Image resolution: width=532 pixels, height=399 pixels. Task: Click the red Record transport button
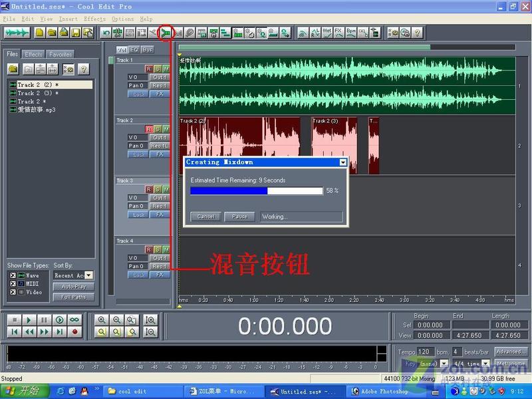click(x=74, y=332)
